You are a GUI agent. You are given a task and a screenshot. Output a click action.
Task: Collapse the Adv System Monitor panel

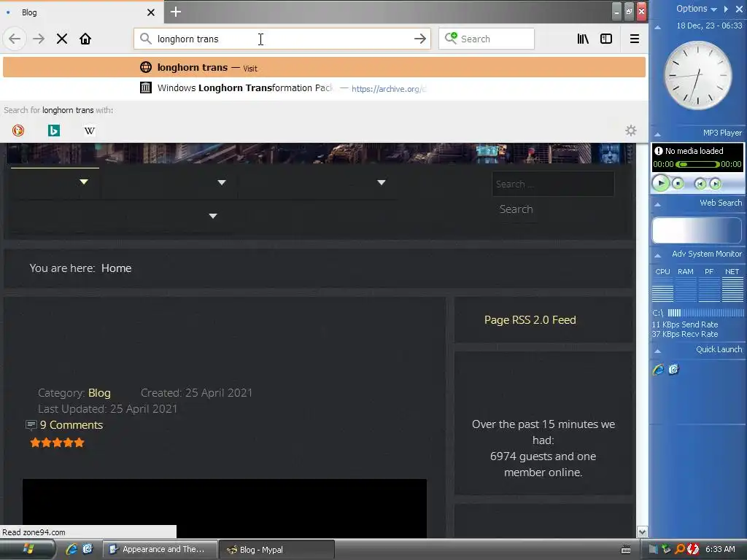click(657, 255)
